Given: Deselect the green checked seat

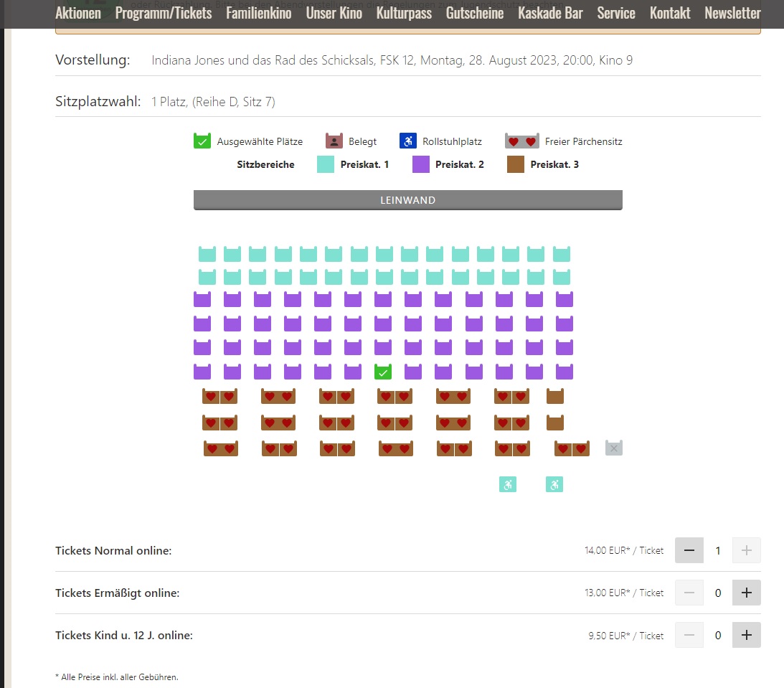Looking at the screenshot, I should [383, 372].
